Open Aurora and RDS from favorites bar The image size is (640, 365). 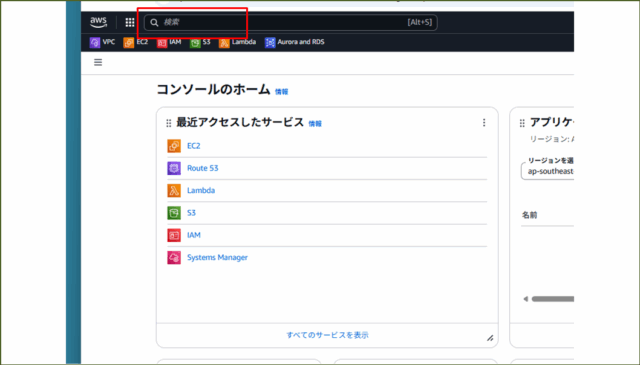click(x=295, y=42)
